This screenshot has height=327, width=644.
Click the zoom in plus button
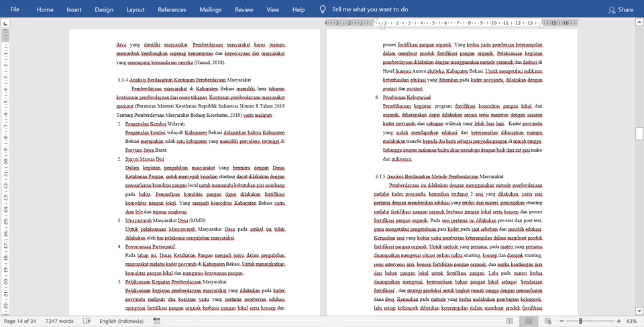[x=619, y=321]
